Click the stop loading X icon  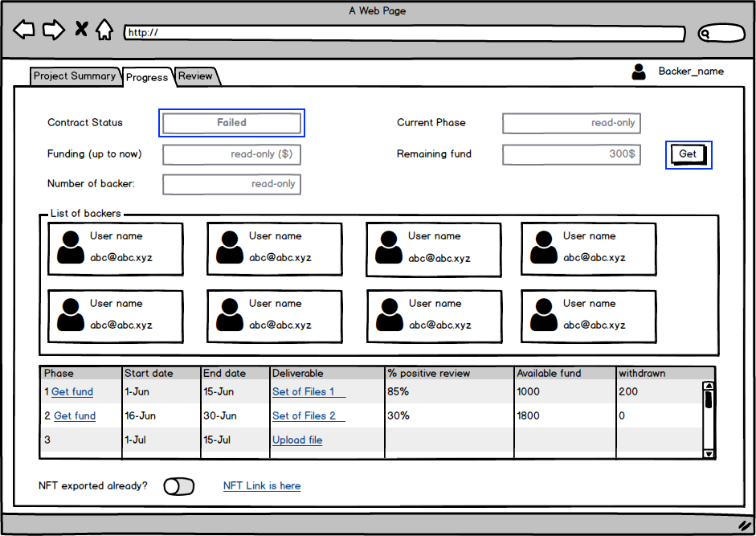pos(81,29)
